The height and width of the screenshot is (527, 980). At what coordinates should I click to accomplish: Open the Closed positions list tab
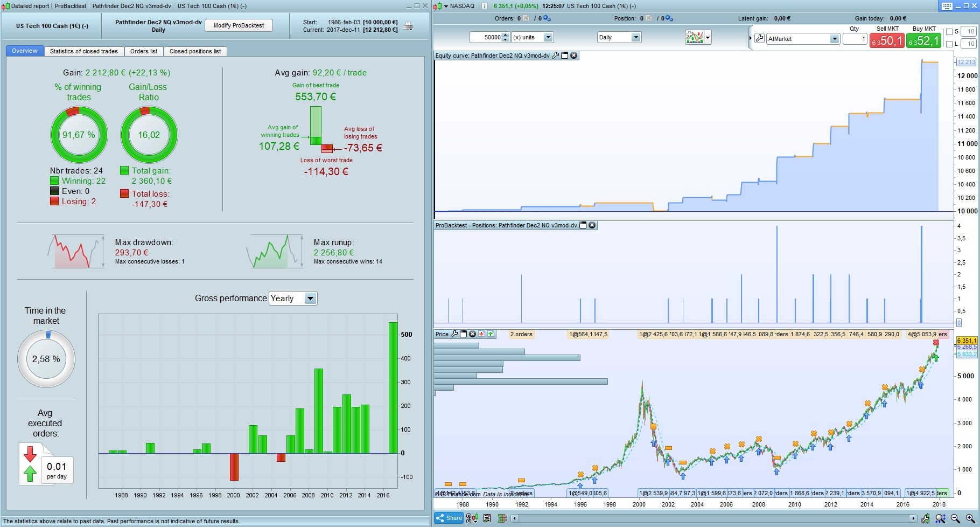click(195, 51)
